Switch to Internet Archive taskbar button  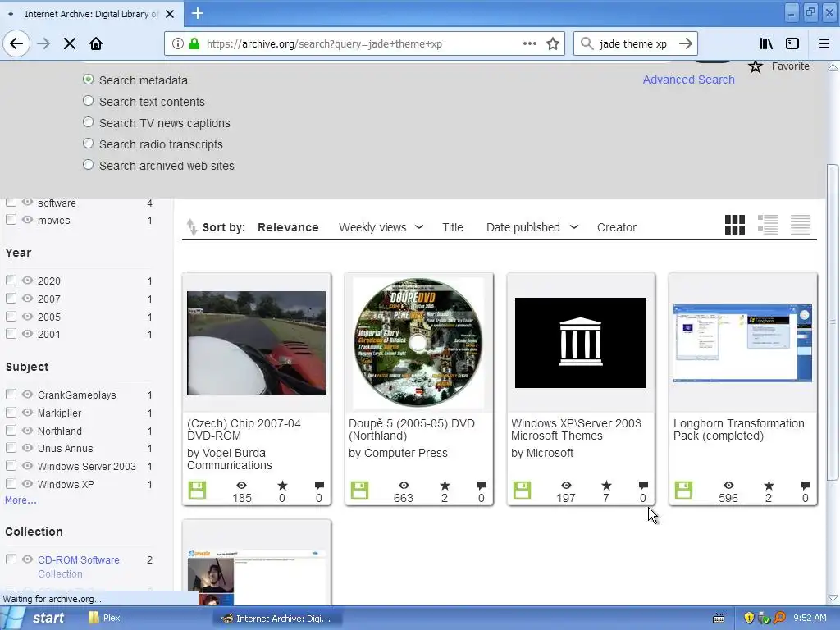coord(277,619)
